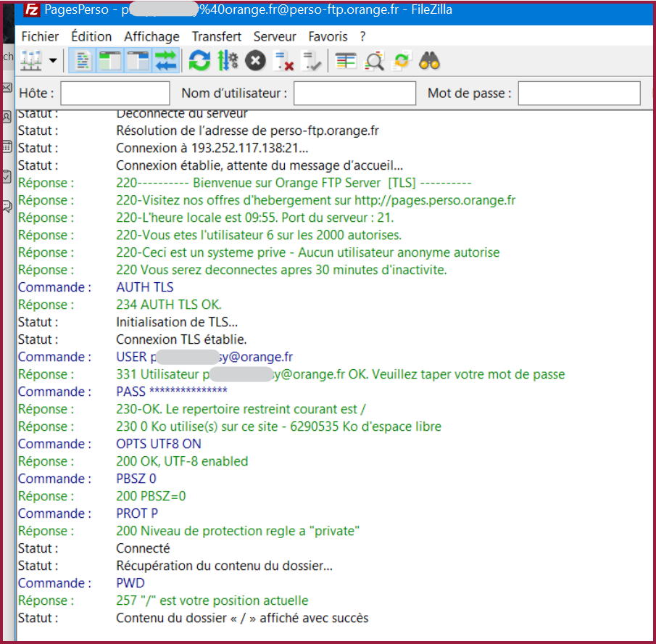Open the Transfert menu
The image size is (656, 644).
pyautogui.click(x=216, y=36)
